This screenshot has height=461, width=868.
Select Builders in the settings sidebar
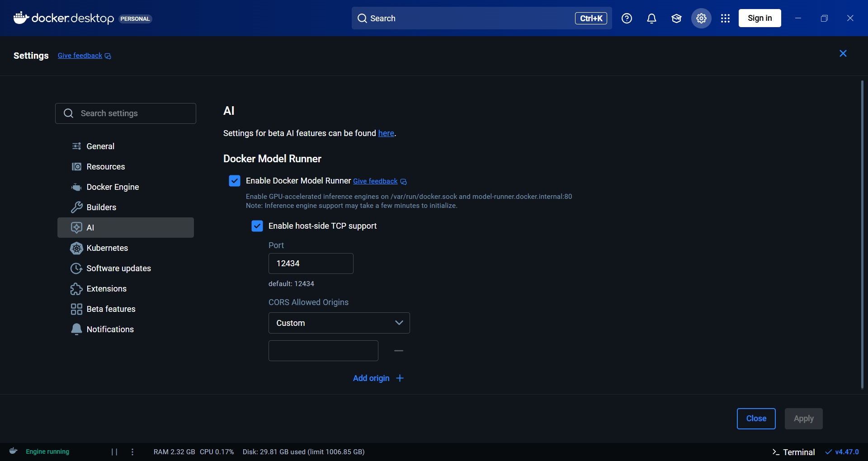click(x=126, y=207)
